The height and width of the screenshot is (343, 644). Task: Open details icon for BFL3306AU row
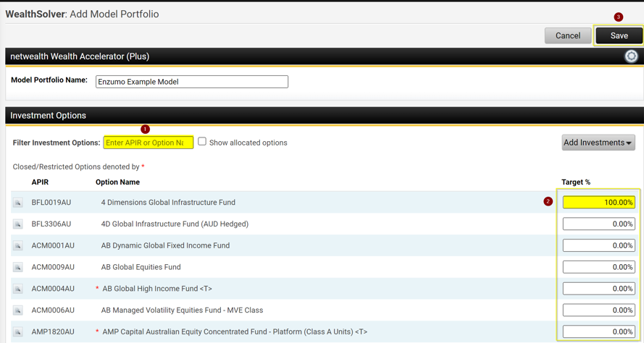18,224
